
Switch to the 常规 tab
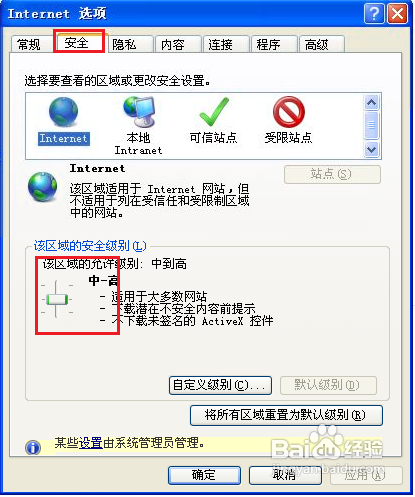point(29,45)
